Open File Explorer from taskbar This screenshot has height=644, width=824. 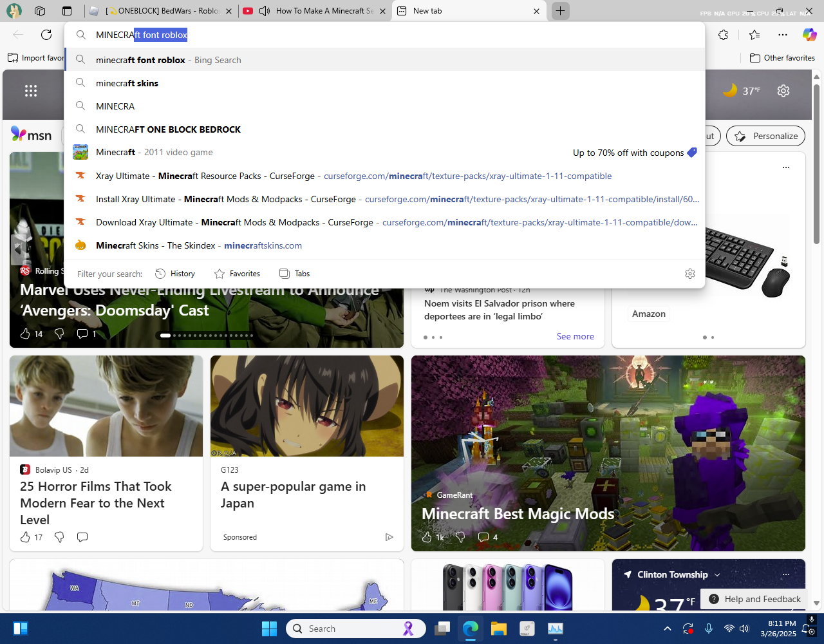[x=499, y=629]
